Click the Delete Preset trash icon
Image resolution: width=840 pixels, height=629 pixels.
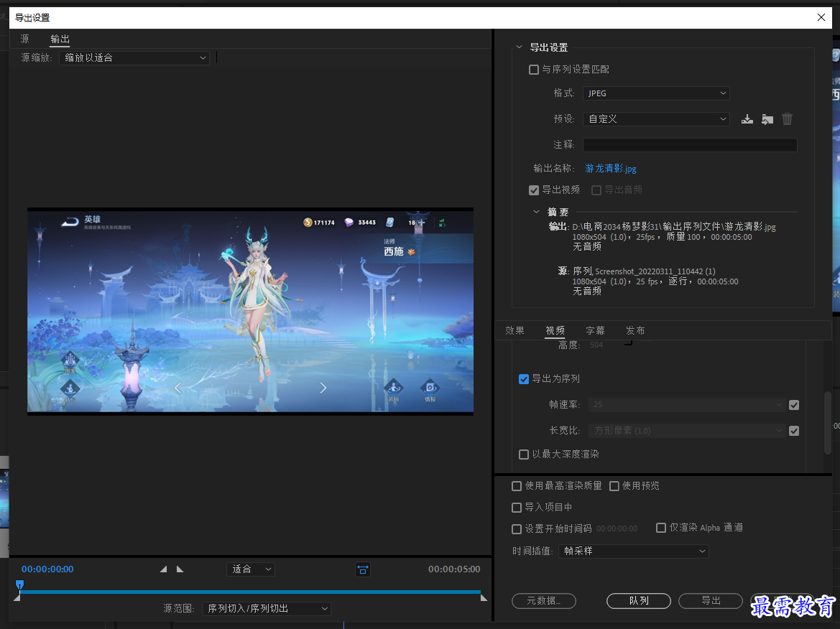point(787,119)
